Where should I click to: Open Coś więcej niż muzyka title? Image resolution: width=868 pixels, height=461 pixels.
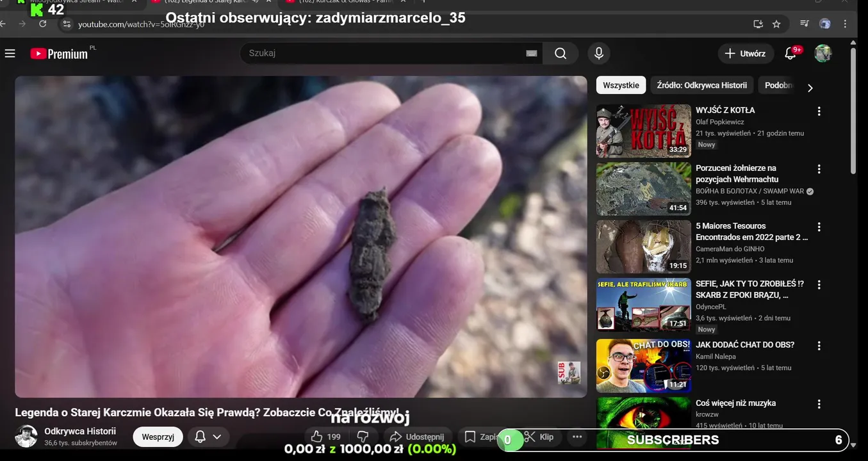pos(735,403)
